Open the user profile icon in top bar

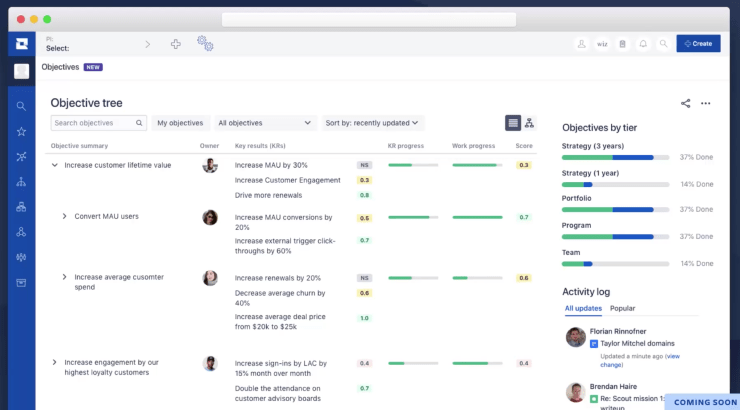pyautogui.click(x=581, y=44)
